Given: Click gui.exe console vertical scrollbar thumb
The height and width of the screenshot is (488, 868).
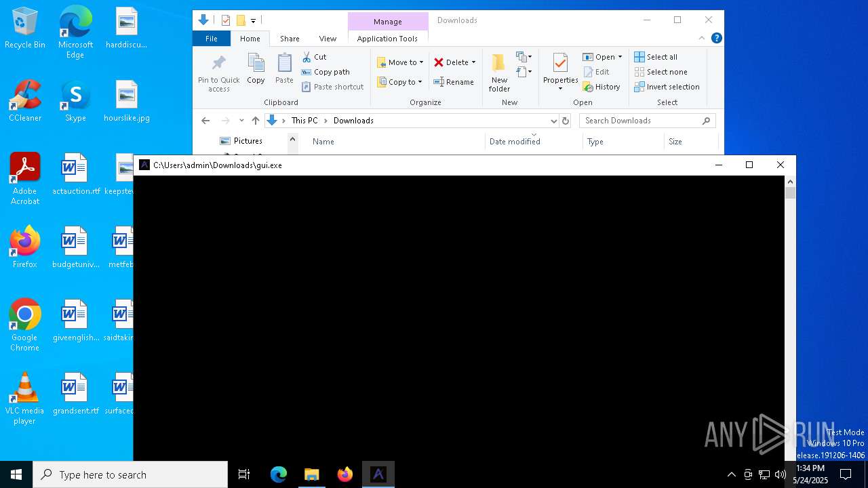Looking at the screenshot, I should pos(790,193).
